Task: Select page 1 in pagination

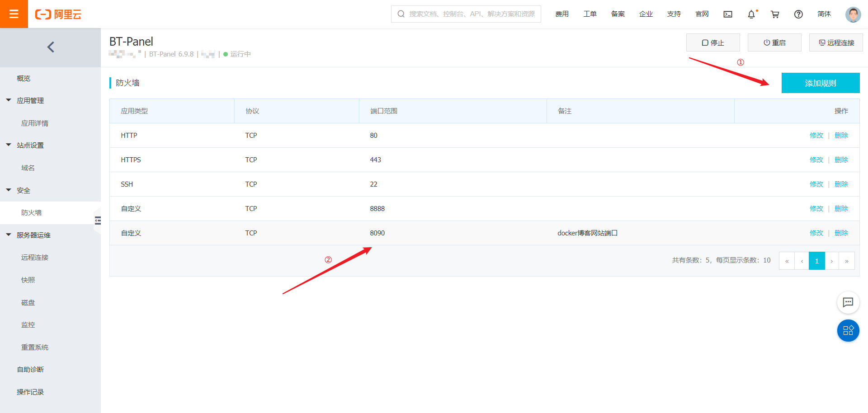Action: click(x=817, y=261)
